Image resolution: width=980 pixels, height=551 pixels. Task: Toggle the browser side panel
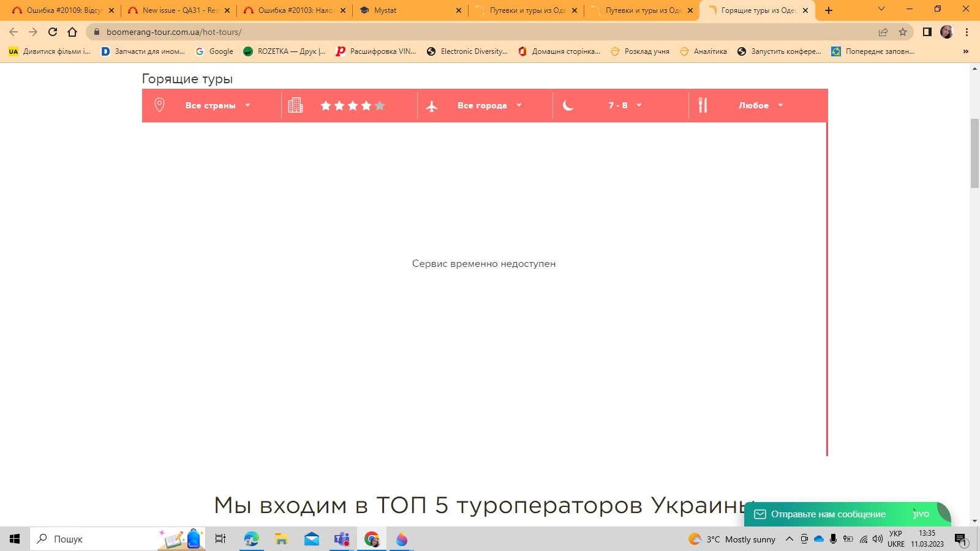pyautogui.click(x=927, y=32)
